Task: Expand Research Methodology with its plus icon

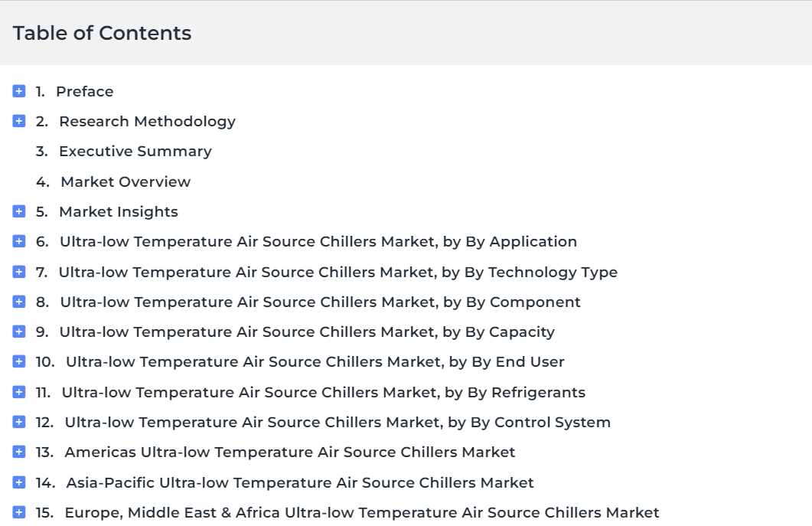Action: pos(18,121)
